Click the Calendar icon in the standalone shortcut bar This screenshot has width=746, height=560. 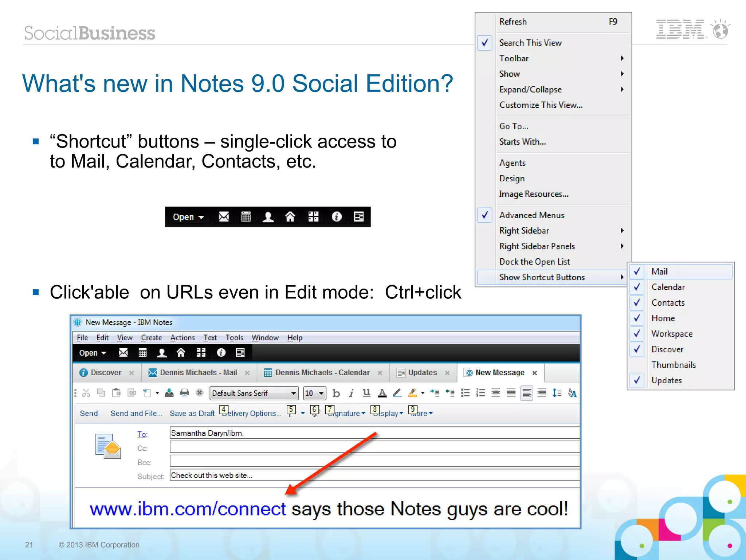pyautogui.click(x=246, y=217)
